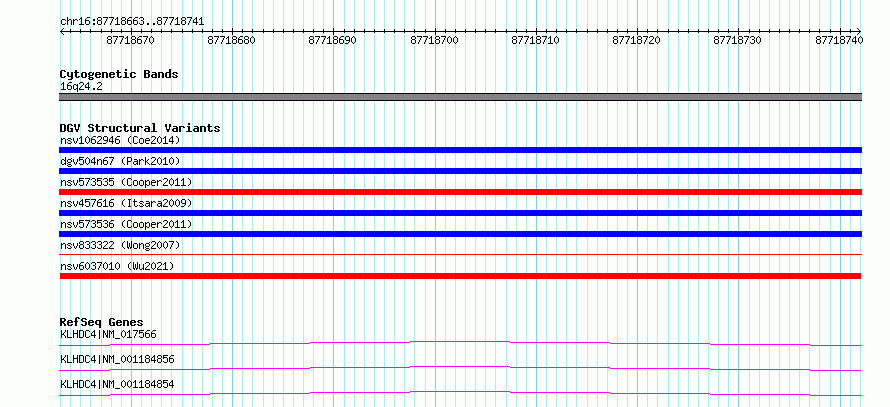Click the left arrowhead of the coordinate ruler
The height and width of the screenshot is (407, 890).
tap(62, 31)
